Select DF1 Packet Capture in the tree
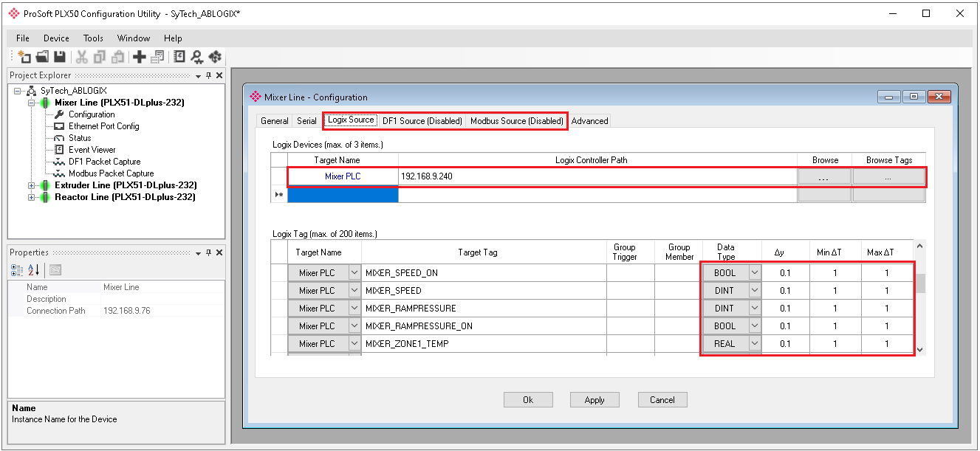Screen dimensions: 980x451 point(104,162)
